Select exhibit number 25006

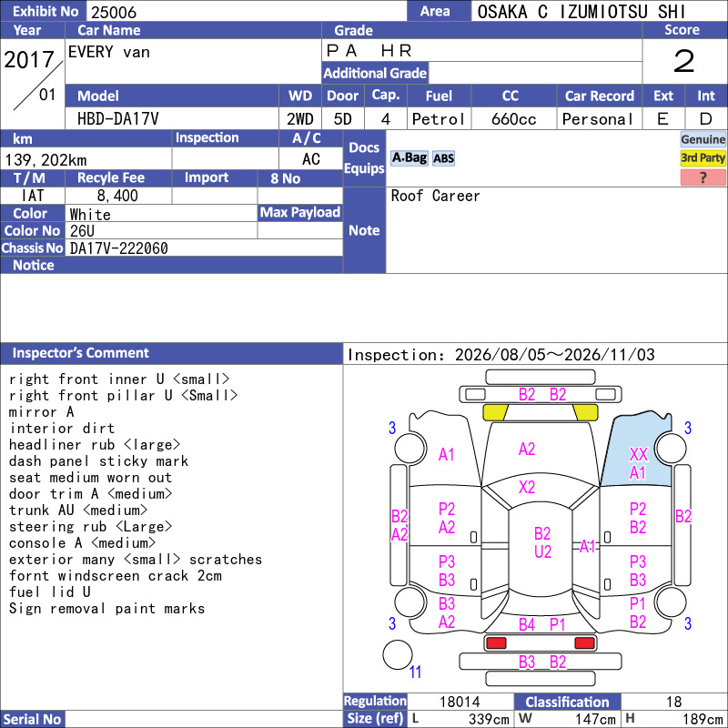pos(114,12)
